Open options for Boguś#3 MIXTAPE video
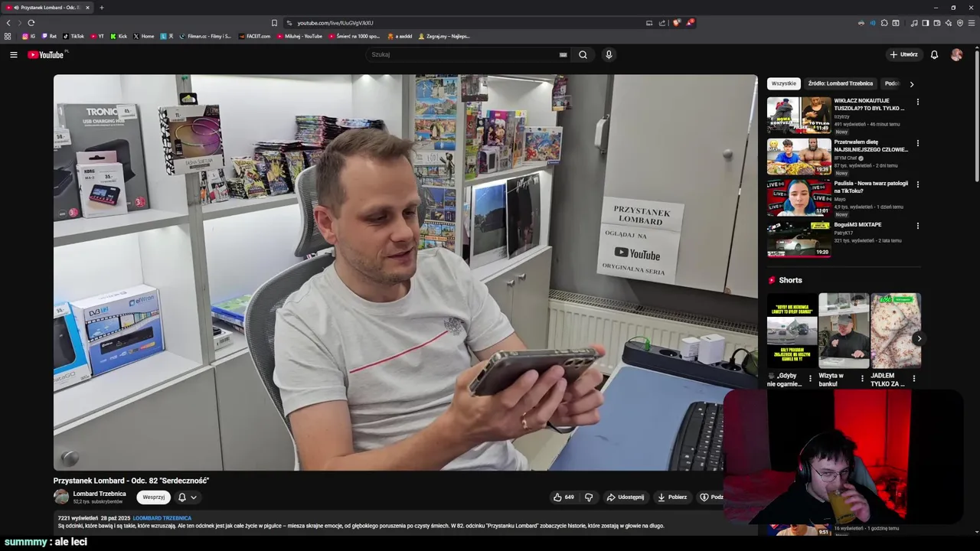Image resolution: width=980 pixels, height=551 pixels. (x=917, y=226)
